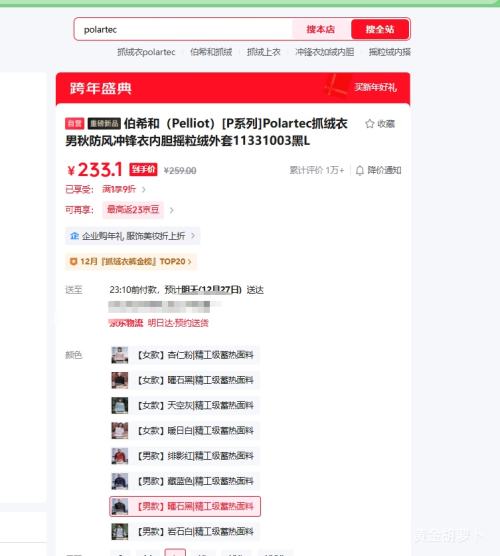
Task: Click the 冲锋衣加绒内胆 search suggestion
Action: [324, 52]
